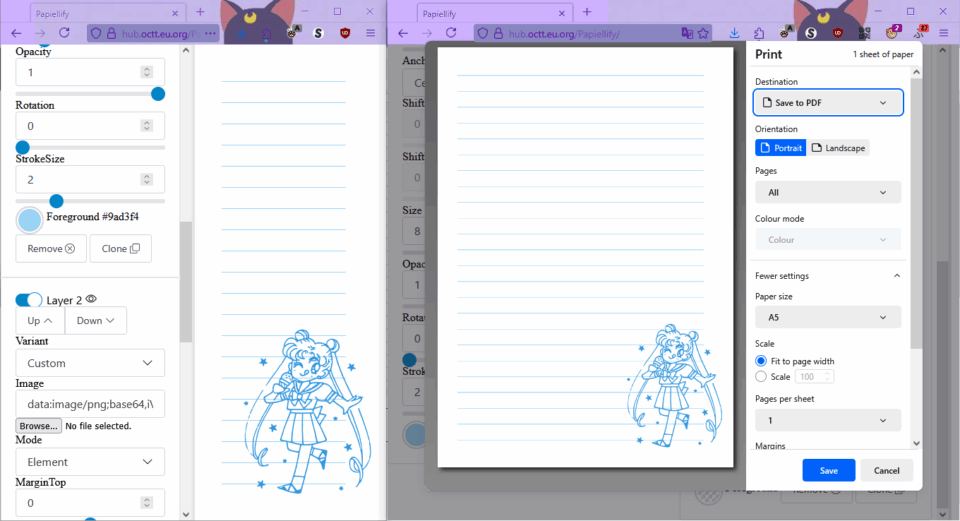Click StrokeSize stepper arrows
This screenshot has height=521, width=960.
pos(146,179)
